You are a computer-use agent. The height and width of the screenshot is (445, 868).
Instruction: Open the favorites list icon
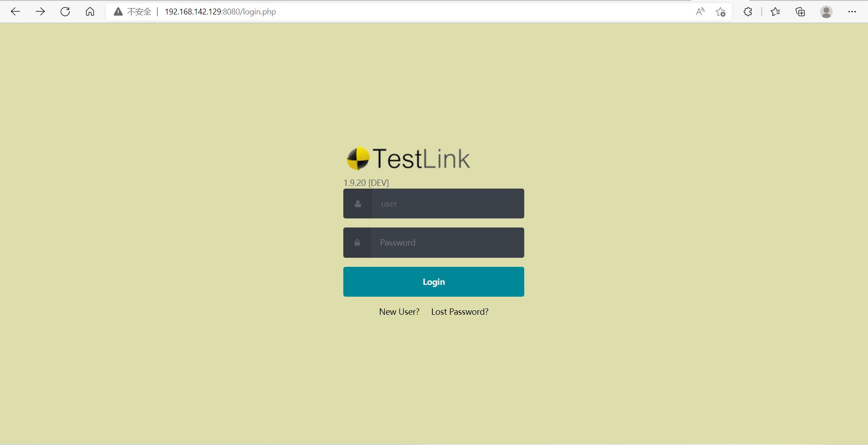coord(775,12)
